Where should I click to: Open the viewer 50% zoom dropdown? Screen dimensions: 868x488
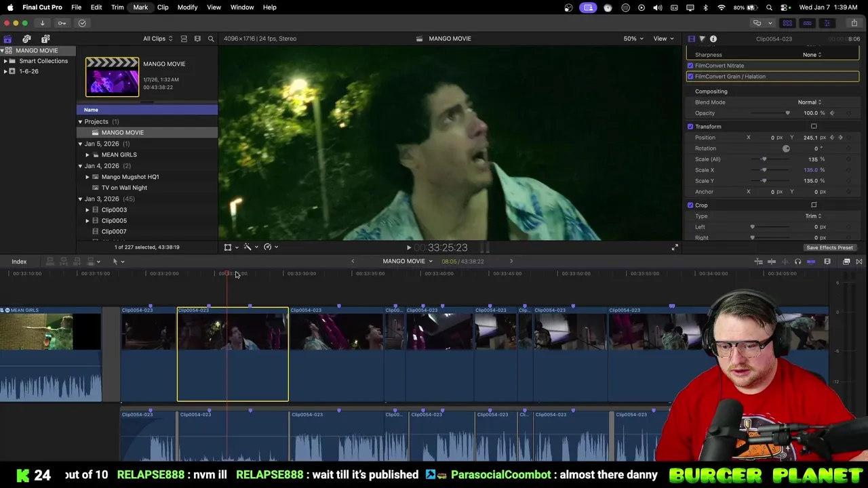pyautogui.click(x=633, y=39)
